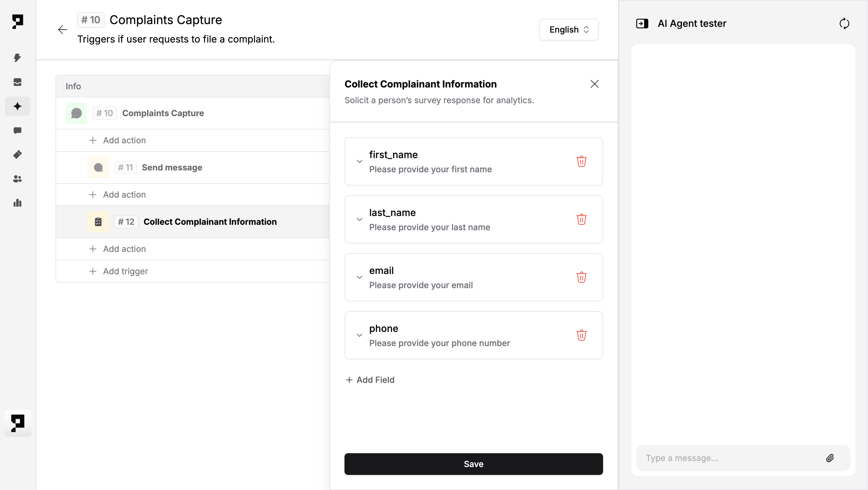The image size is (868, 490).
Task: Open the inbox sidebar icon
Action: click(x=17, y=82)
